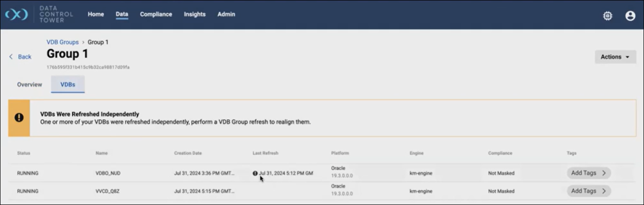
Task: Navigate to the Admin menu
Action: coord(226,14)
